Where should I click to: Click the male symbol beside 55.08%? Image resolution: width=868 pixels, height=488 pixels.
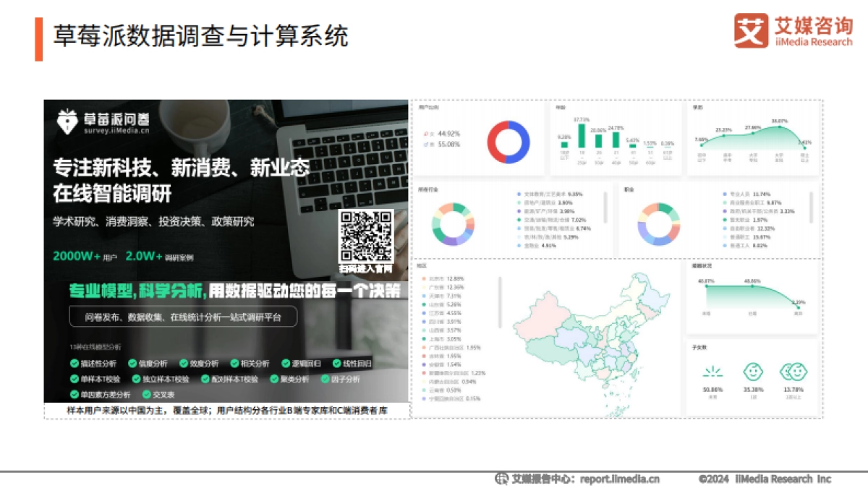click(x=425, y=143)
